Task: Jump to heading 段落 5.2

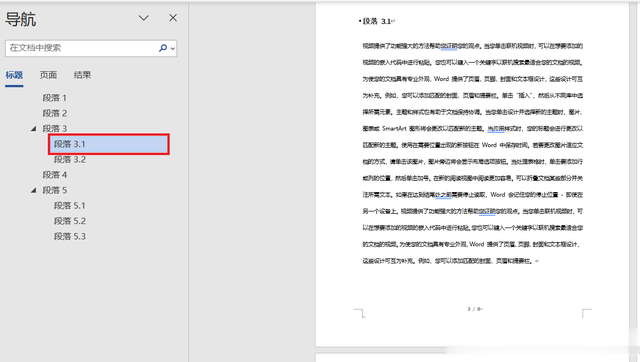Action: tap(70, 221)
